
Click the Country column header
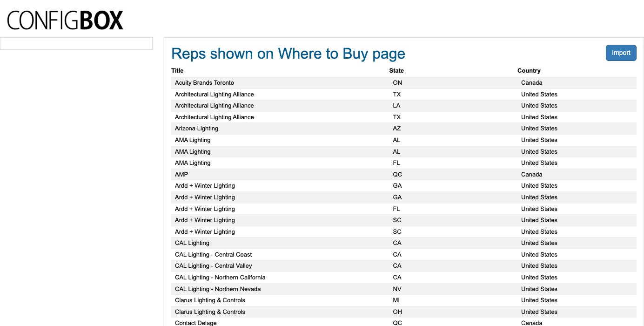coord(529,71)
